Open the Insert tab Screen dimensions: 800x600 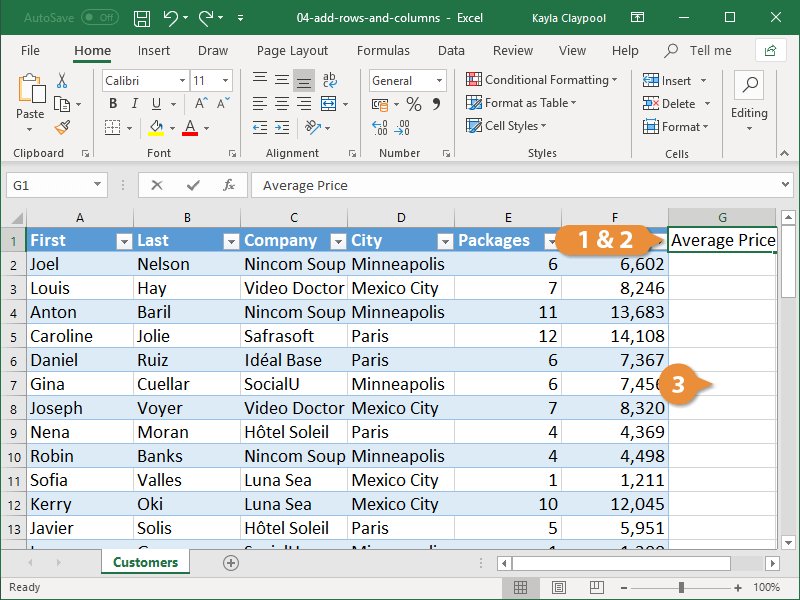click(154, 51)
